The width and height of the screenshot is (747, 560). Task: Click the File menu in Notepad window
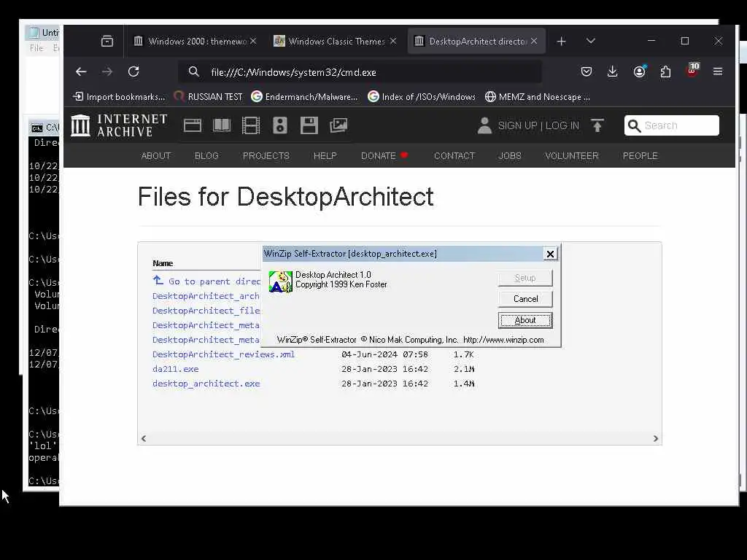click(36, 48)
